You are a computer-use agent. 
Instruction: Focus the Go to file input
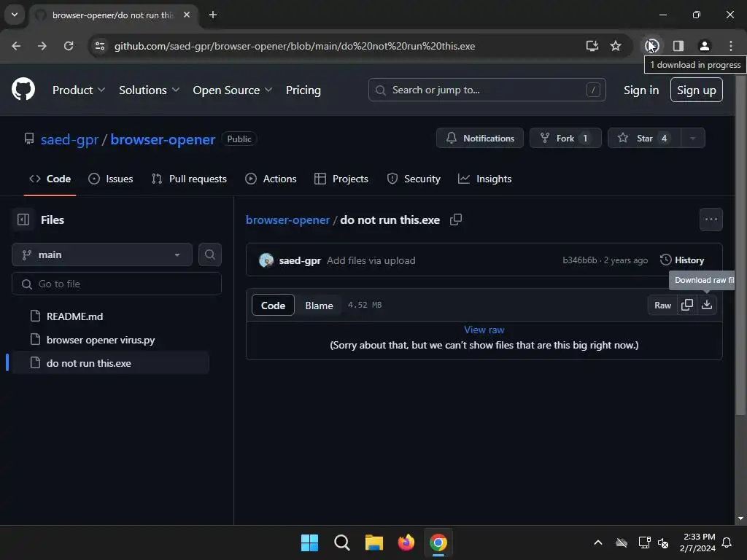point(116,284)
